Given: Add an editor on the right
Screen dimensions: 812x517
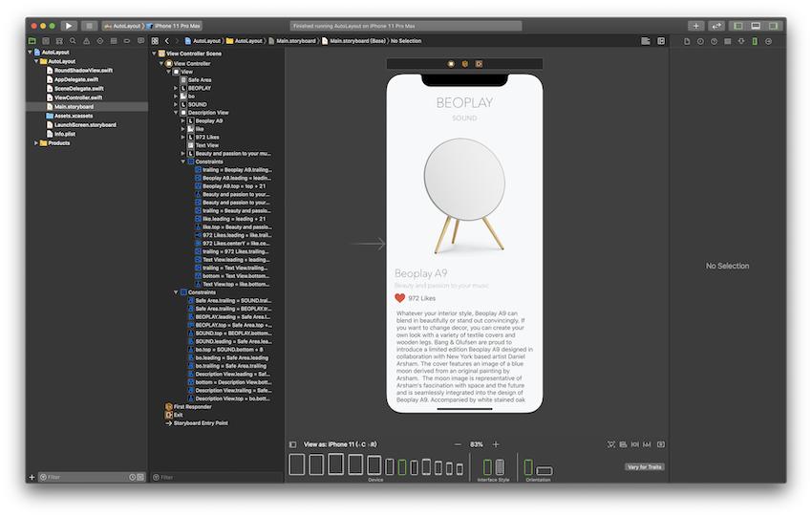Looking at the screenshot, I should 661,41.
